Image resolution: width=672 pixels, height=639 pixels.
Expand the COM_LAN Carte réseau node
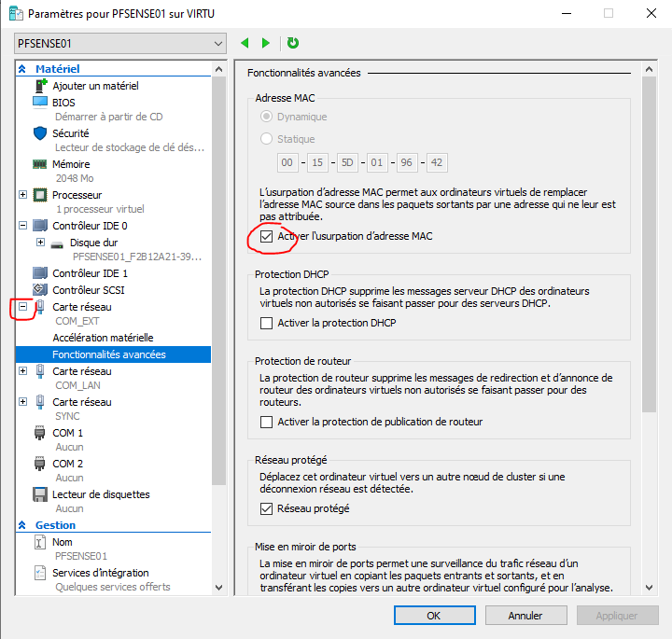point(23,371)
